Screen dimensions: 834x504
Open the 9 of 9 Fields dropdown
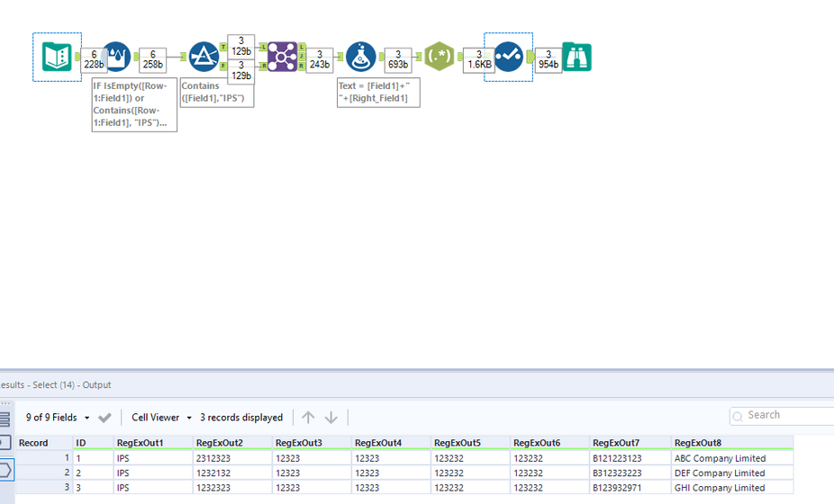58,418
